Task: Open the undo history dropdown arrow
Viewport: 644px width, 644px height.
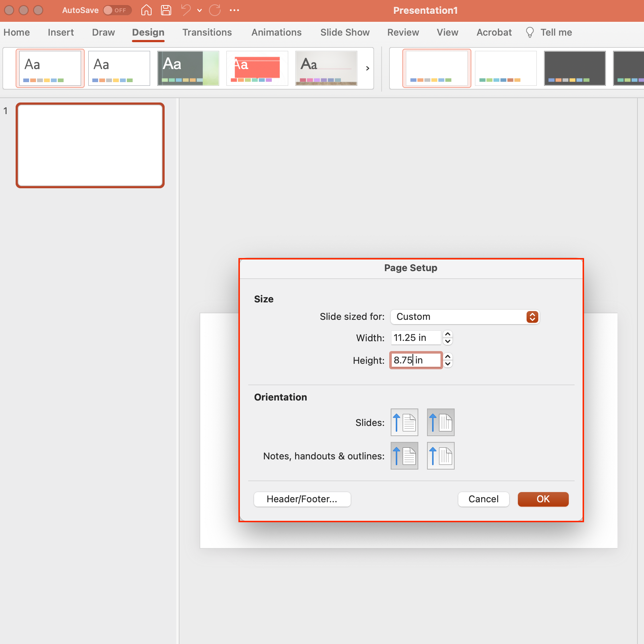Action: coord(200,10)
